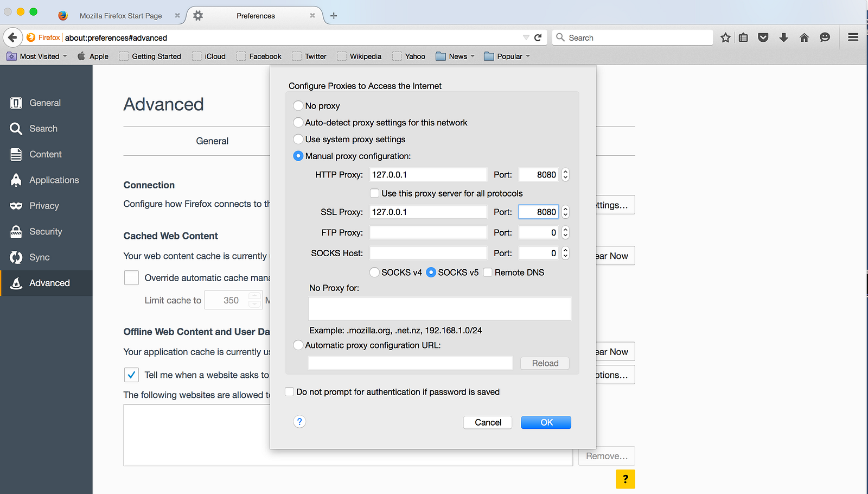Image resolution: width=868 pixels, height=494 pixels.
Task: Open Privacy preferences in the sidebar
Action: tap(46, 206)
